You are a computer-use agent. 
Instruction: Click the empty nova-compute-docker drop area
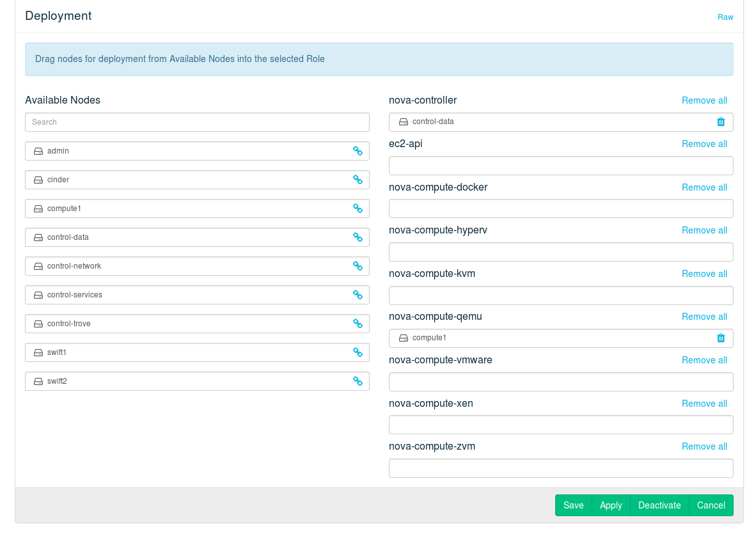(x=561, y=209)
